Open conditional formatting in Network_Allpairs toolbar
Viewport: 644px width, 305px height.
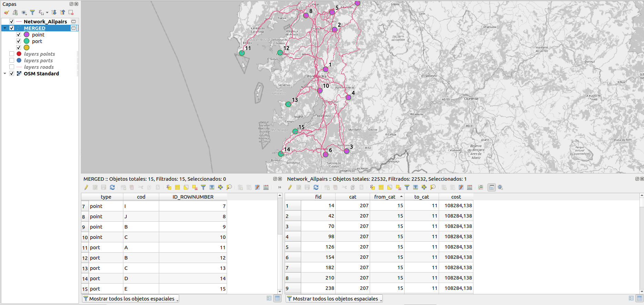481,187
